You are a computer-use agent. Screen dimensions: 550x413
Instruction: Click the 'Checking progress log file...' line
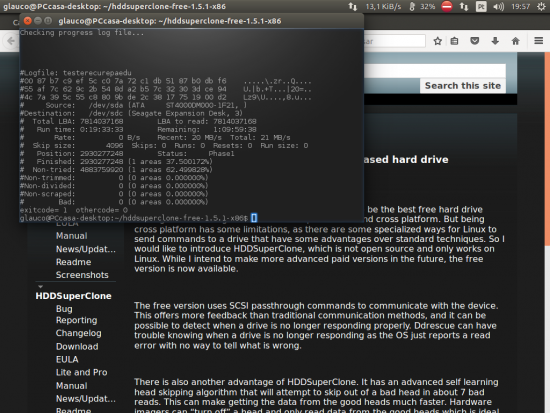[82, 33]
